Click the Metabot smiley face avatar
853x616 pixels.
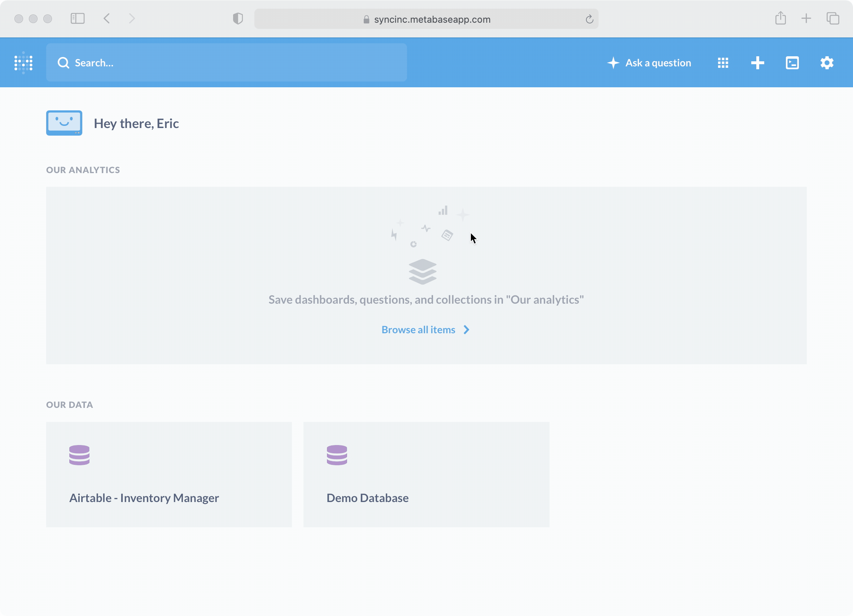click(64, 123)
